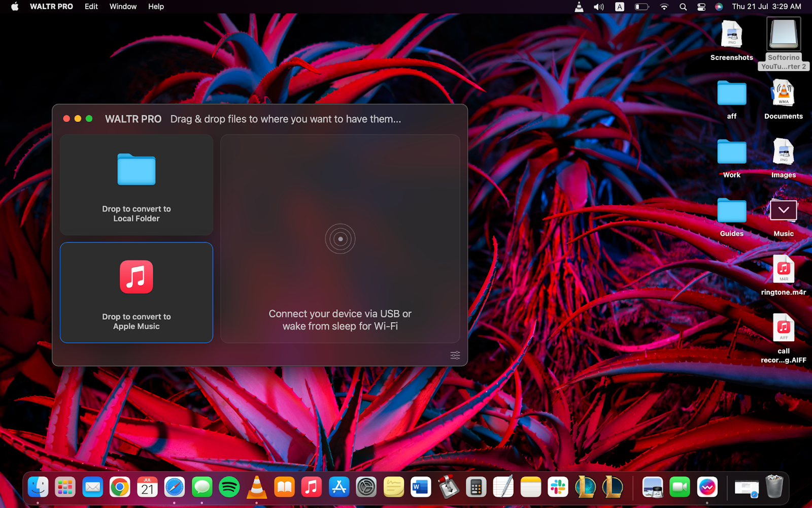Show battery status in the menu bar
The width and height of the screenshot is (812, 508).
click(x=642, y=7)
